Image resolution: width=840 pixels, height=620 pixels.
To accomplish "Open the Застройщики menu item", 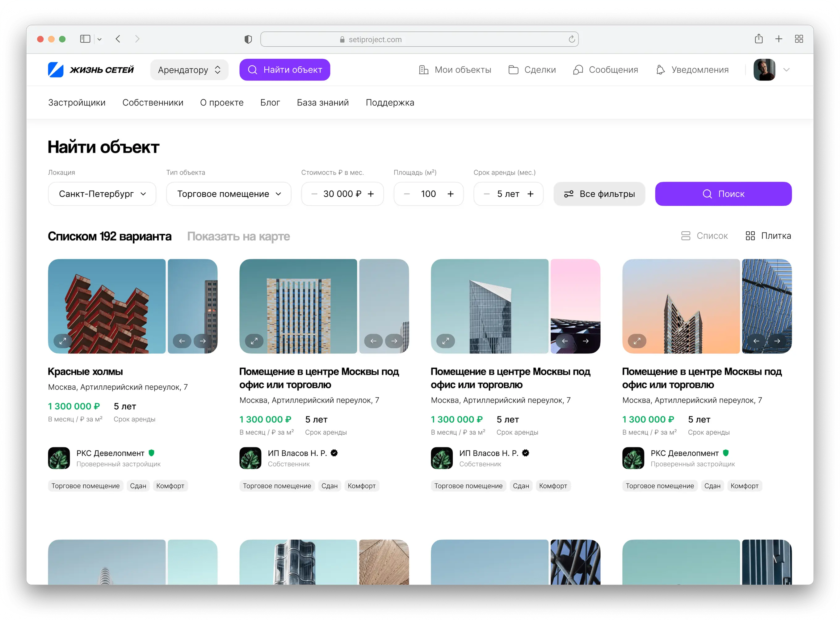I will coord(77,103).
